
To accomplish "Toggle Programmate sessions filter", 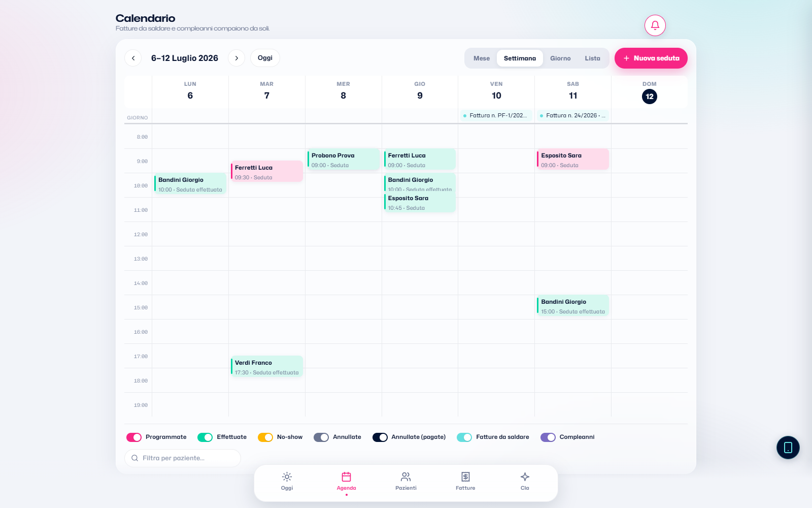I will (x=134, y=437).
